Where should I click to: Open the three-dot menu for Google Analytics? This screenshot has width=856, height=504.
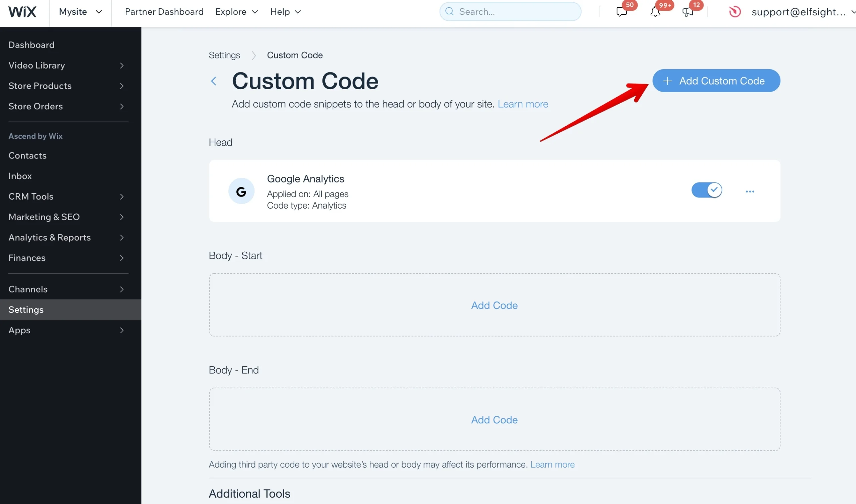coord(750,192)
